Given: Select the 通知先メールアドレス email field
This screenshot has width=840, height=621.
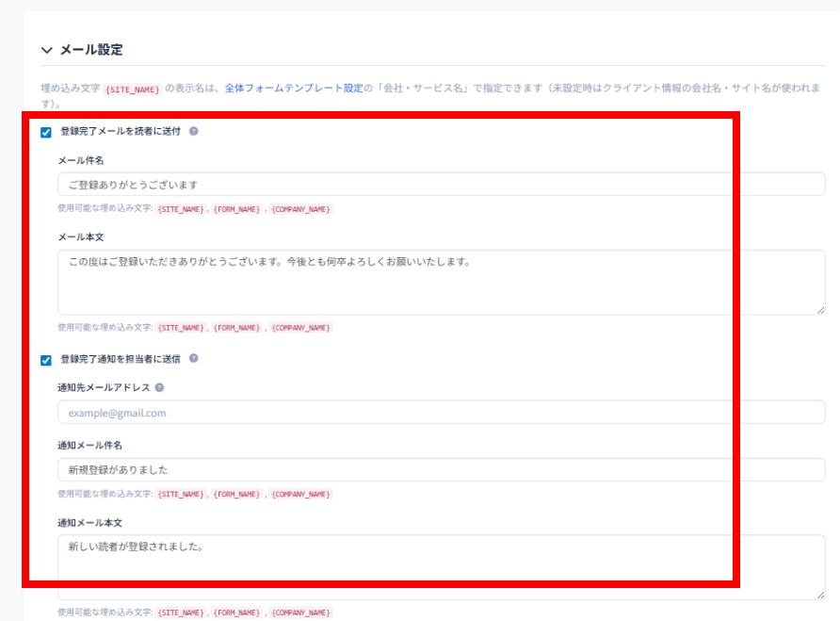Looking at the screenshot, I should (441, 413).
